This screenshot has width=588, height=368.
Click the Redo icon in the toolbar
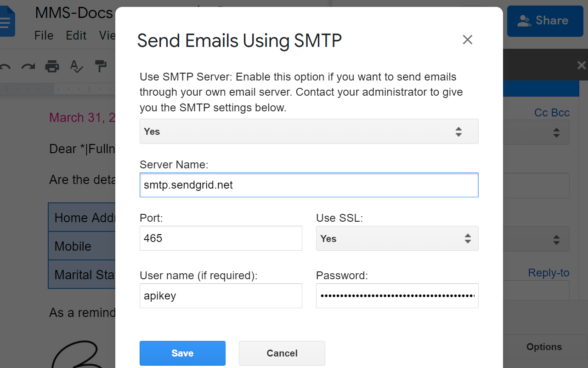(x=28, y=67)
